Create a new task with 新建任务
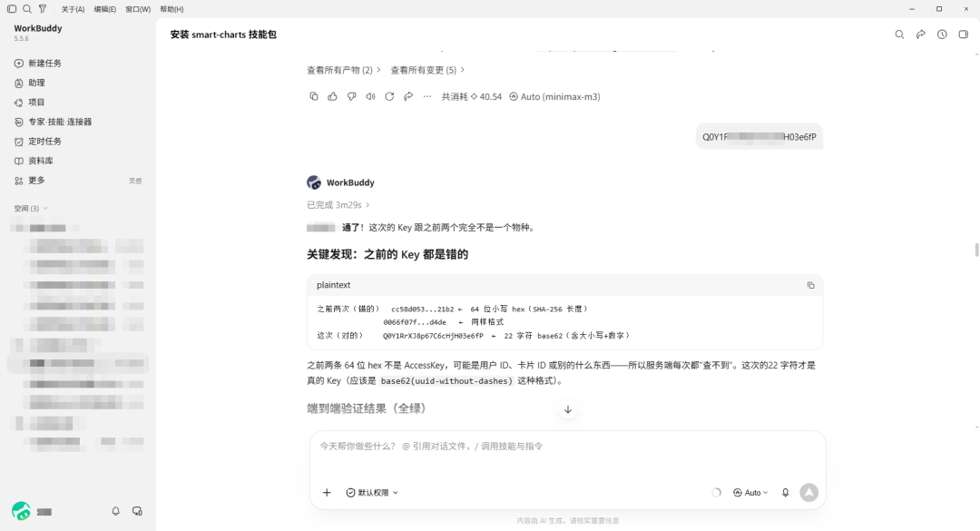The image size is (980, 531). tap(77, 64)
